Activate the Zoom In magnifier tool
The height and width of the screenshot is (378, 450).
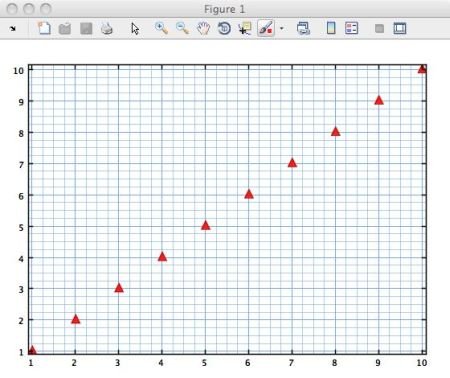coord(161,28)
